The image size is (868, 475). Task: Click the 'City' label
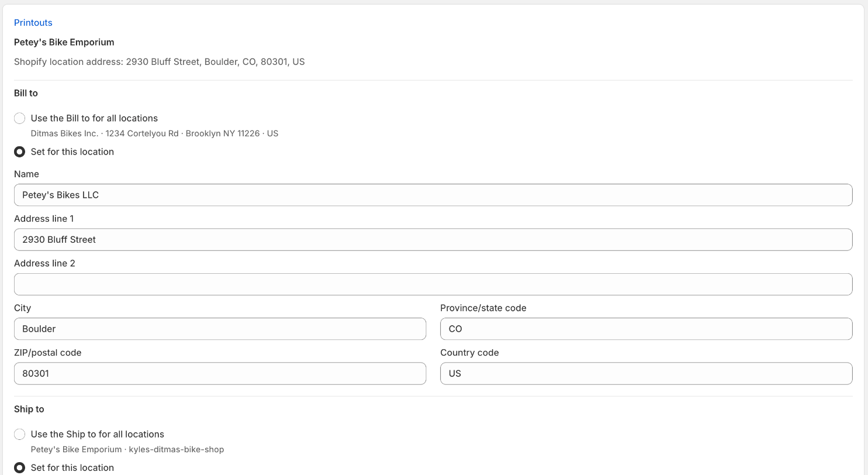pyautogui.click(x=23, y=308)
